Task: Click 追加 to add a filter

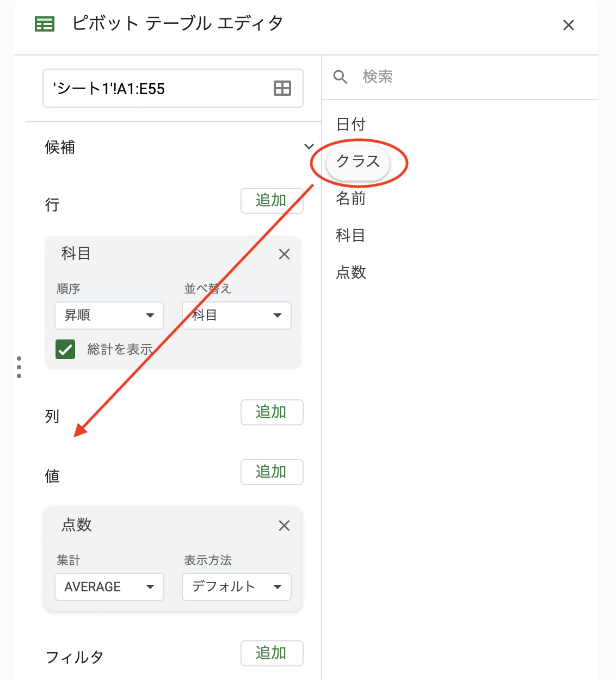Action: click(272, 653)
